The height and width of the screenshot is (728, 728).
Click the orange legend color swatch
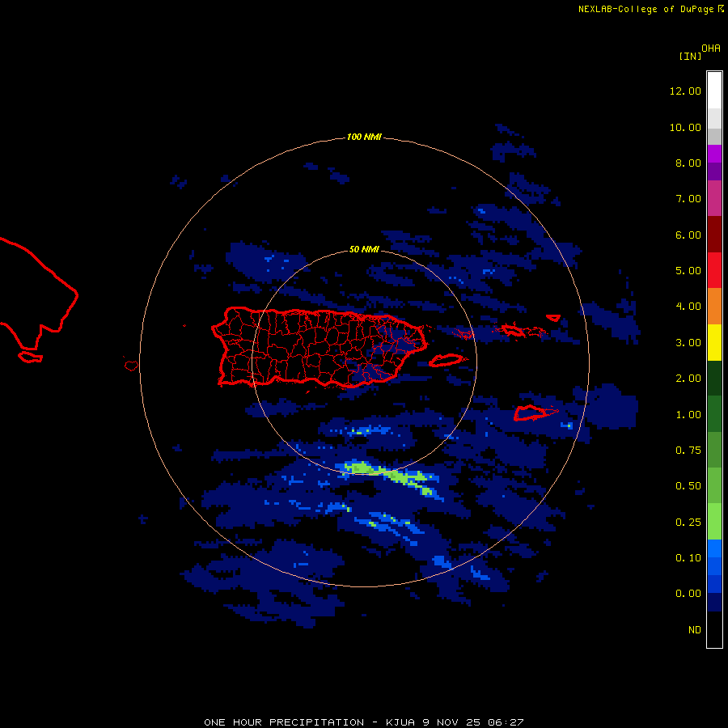point(714,307)
